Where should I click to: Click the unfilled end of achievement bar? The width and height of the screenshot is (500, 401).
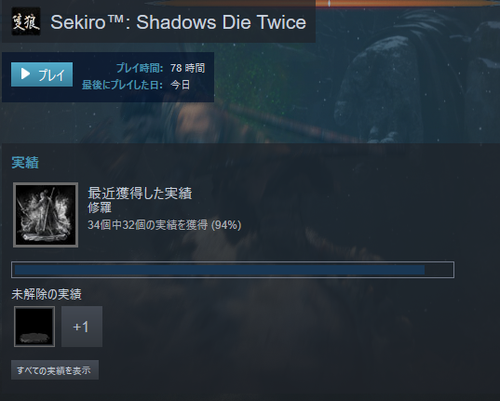point(438,270)
